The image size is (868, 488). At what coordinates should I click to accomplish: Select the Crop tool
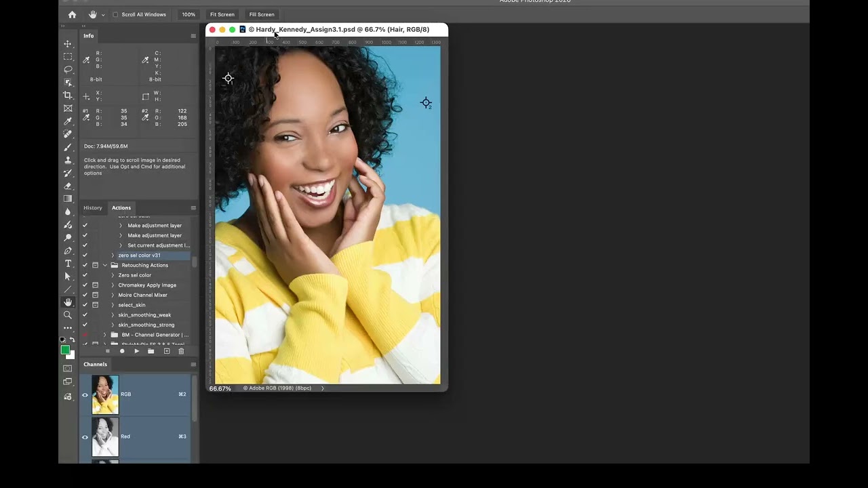68,96
